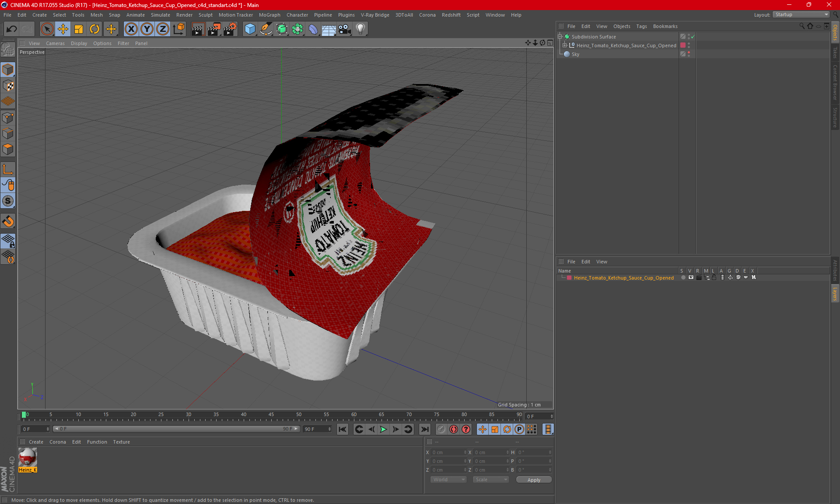The height and width of the screenshot is (504, 840).
Task: Toggle Subdivision Surface enabled checkmark
Action: 693,37
